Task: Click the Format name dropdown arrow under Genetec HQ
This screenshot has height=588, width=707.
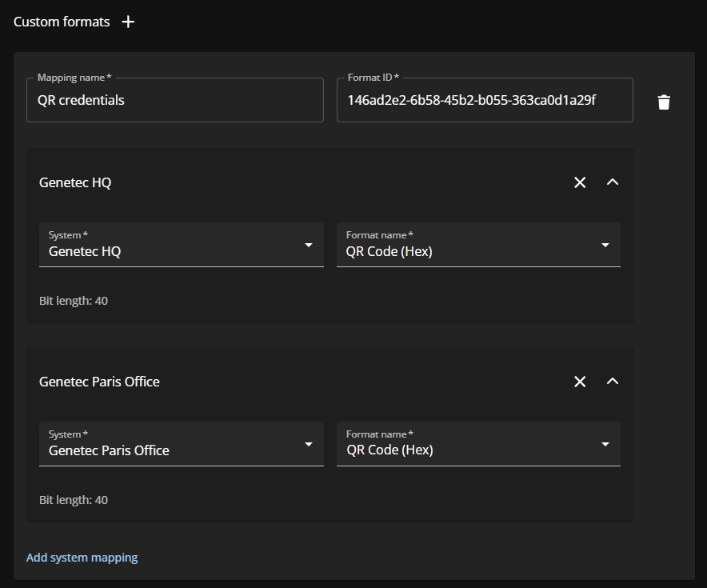Action: [x=605, y=246]
